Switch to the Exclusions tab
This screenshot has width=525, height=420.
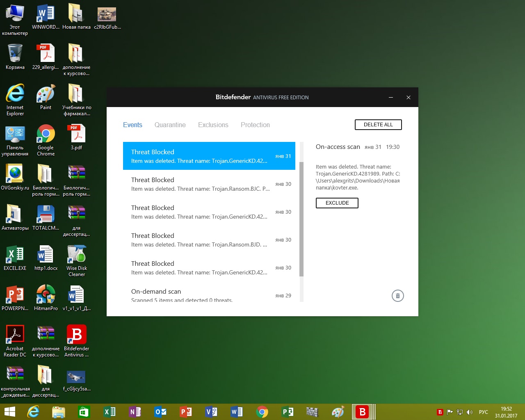point(213,125)
